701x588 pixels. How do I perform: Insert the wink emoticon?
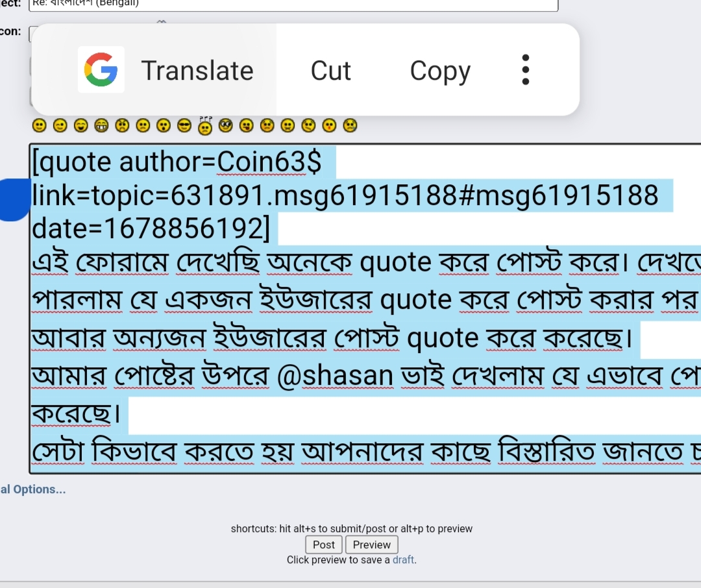tap(60, 126)
